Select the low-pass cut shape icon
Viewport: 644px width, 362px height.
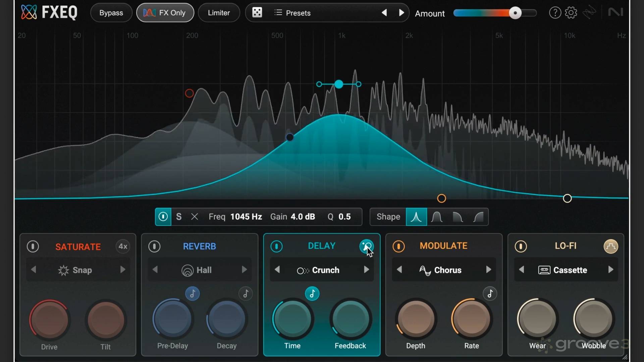click(458, 217)
